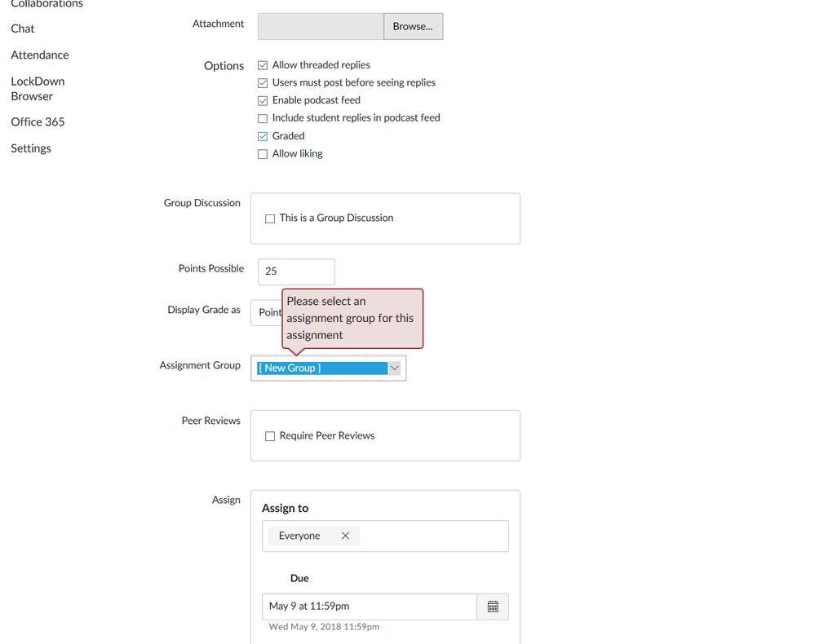The image size is (815, 644).
Task: Check Include student replies in podcast feed
Action: pos(263,118)
